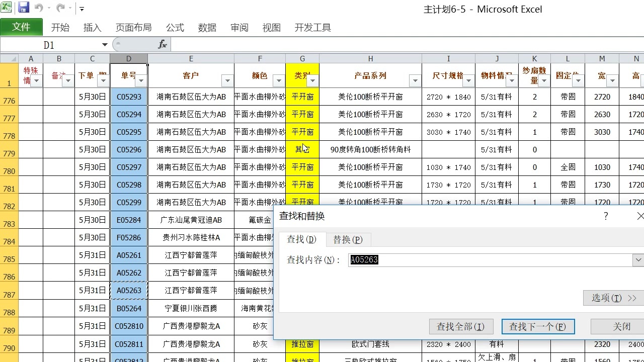Image resolution: width=644 pixels, height=362 pixels.
Task: Click the Find dialog help question mark
Action: point(606,216)
